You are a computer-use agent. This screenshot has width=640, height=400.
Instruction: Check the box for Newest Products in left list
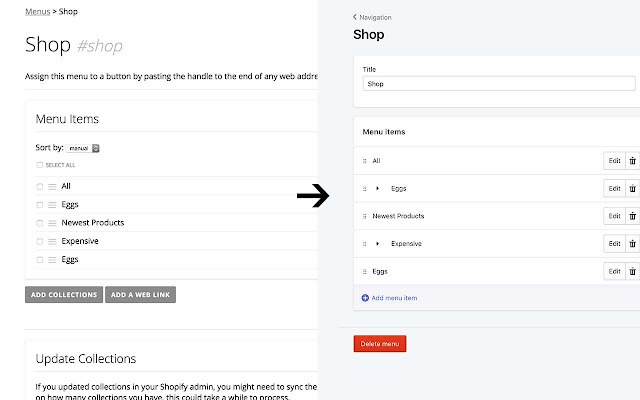40,223
